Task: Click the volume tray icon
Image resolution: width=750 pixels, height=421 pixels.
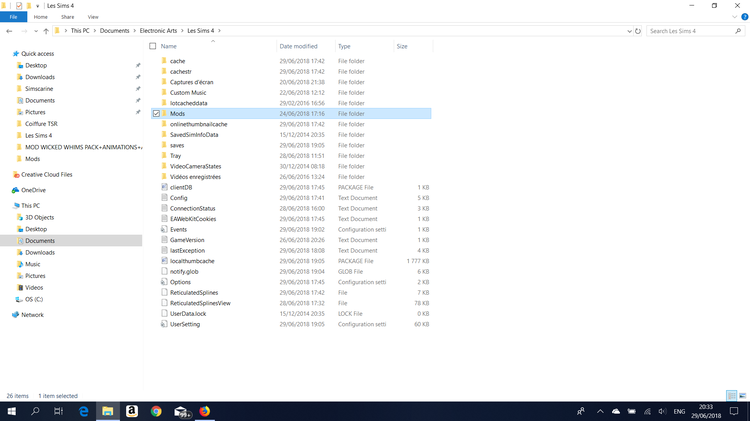Action: tap(662, 411)
